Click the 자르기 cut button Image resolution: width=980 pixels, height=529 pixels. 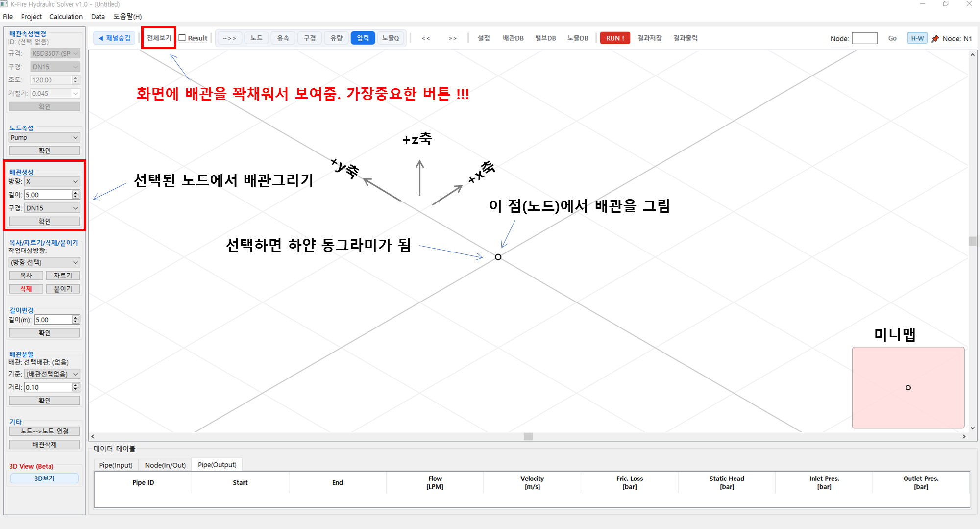click(x=63, y=276)
